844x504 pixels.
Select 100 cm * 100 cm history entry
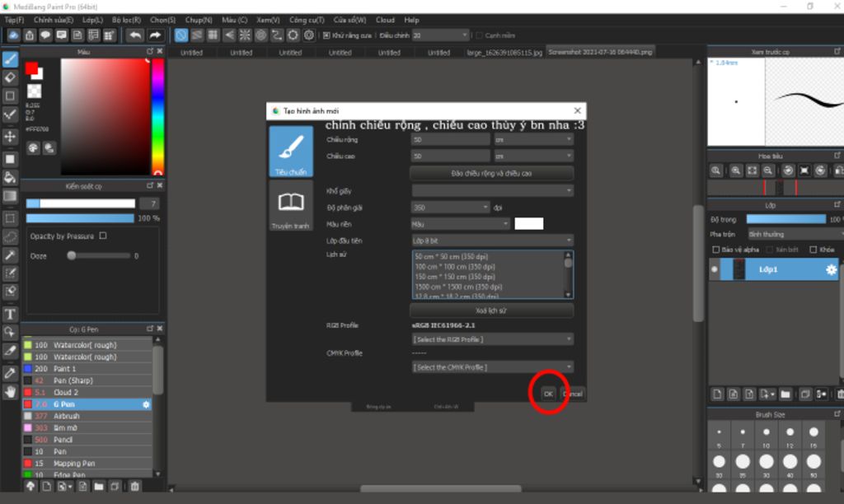point(455,267)
